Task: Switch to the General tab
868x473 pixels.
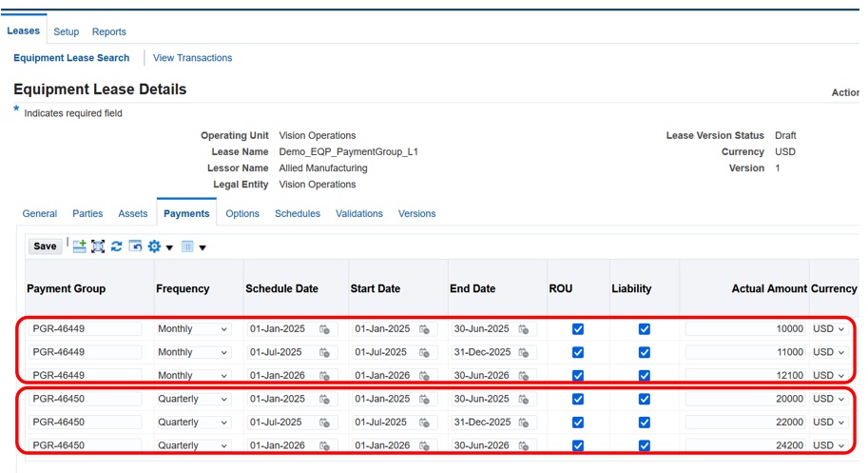Action: 40,214
